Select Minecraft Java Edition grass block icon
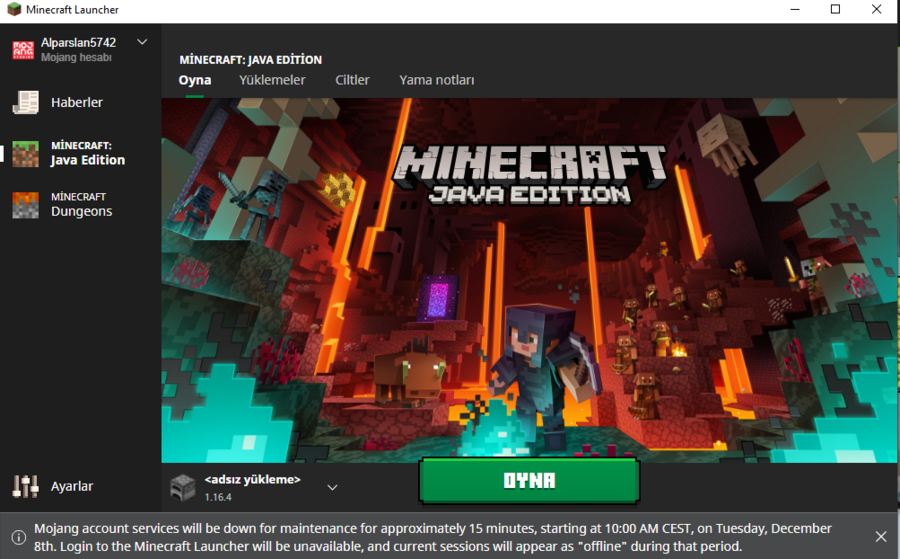This screenshot has height=559, width=900. 25,154
